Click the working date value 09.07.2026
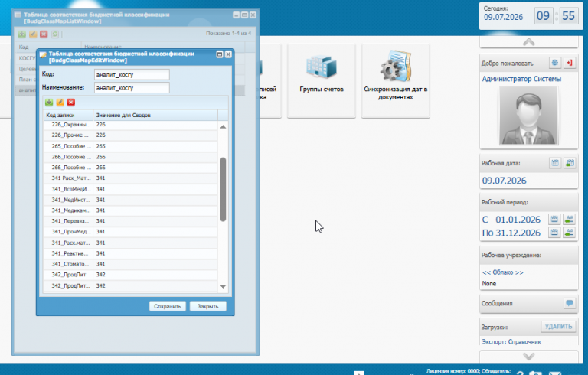Screen dimensions: 588x375 click(x=504, y=181)
